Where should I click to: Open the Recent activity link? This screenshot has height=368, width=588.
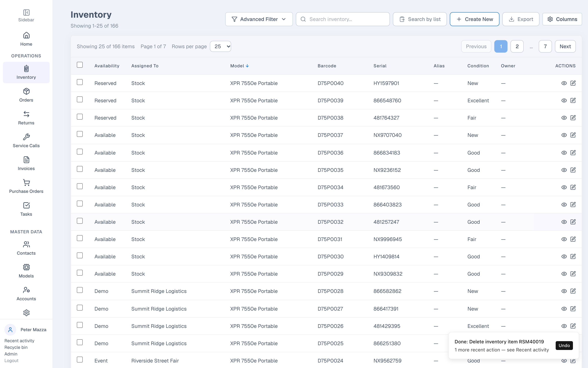point(19,341)
